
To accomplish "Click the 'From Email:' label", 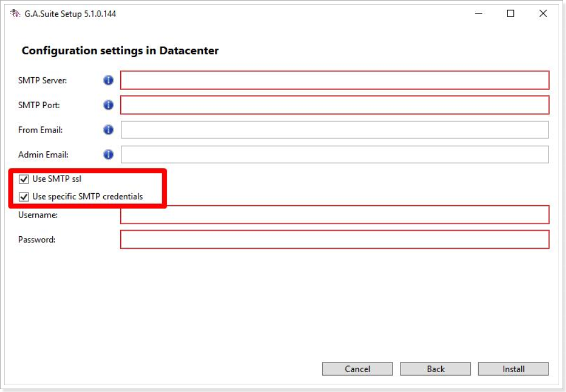I will (40, 130).
